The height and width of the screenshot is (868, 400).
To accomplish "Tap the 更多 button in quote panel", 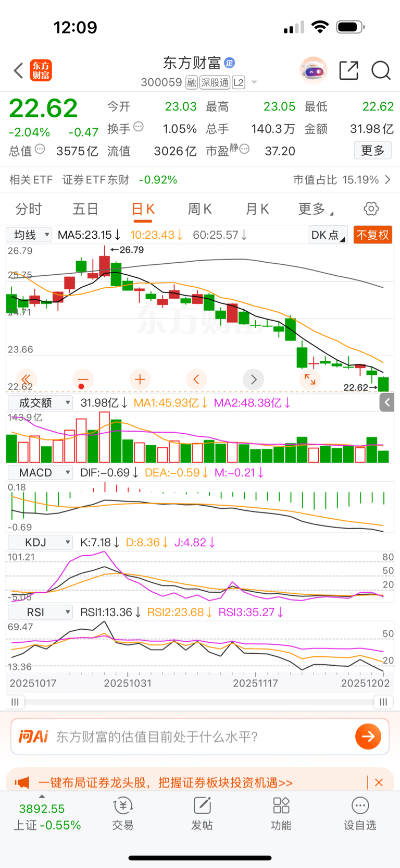I will click(373, 150).
